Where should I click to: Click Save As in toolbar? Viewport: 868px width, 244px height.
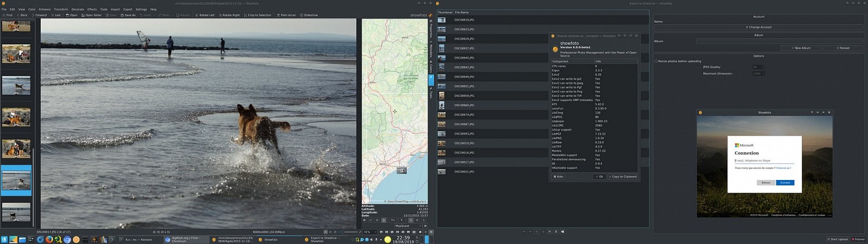tap(128, 15)
